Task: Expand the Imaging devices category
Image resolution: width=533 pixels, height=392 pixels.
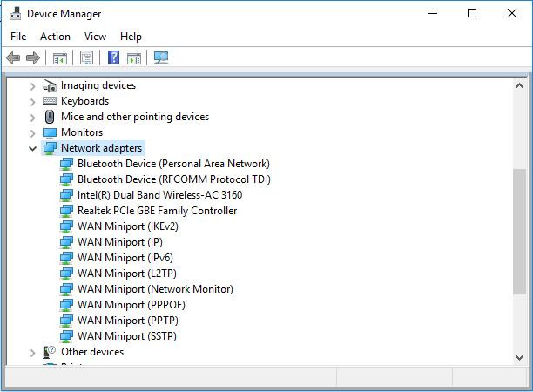Action: pos(33,85)
